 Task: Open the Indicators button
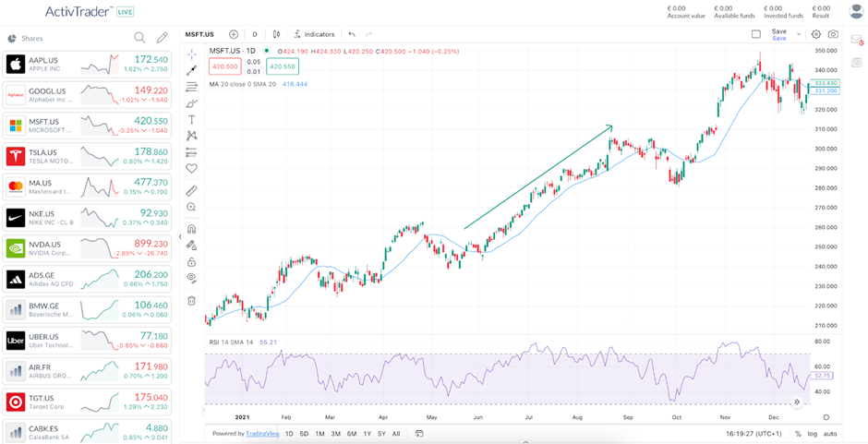tap(314, 34)
